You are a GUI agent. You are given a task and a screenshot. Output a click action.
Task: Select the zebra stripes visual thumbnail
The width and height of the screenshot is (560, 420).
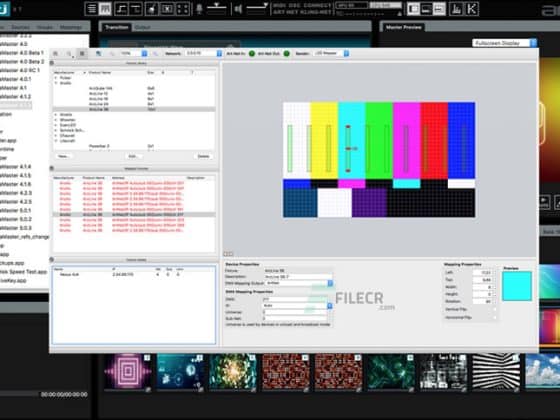point(496,372)
